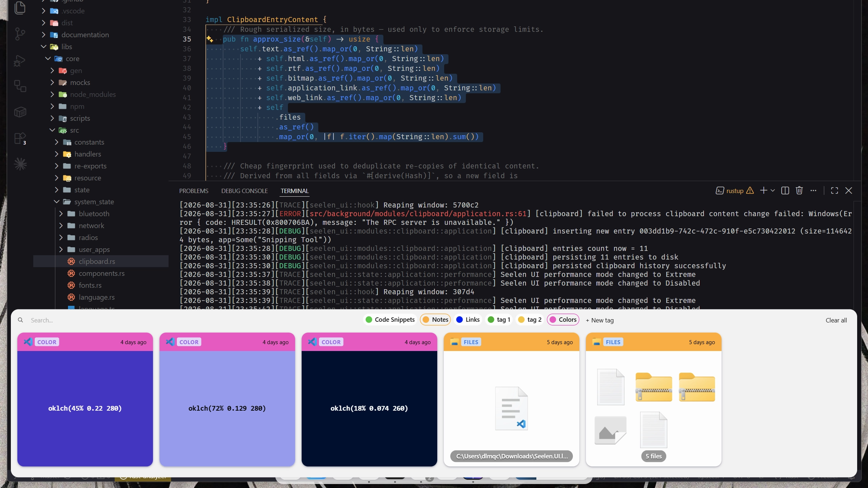Open Source Control view icon
Viewport: 868px width, 488px height.
(x=20, y=34)
